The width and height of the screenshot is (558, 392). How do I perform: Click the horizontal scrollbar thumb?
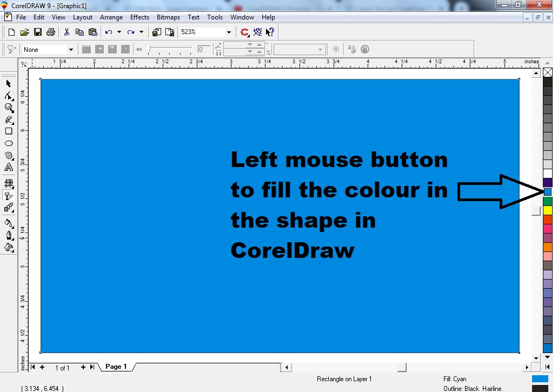402,367
